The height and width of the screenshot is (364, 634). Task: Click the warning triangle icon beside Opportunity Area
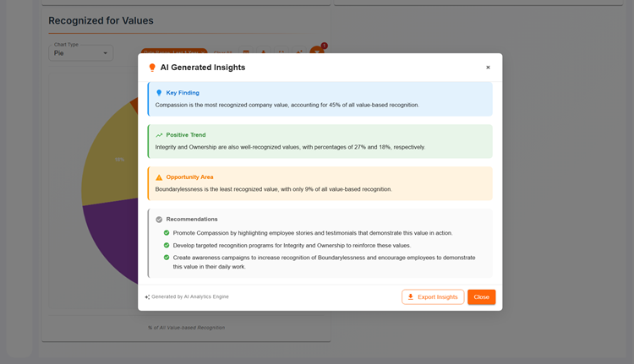click(159, 177)
